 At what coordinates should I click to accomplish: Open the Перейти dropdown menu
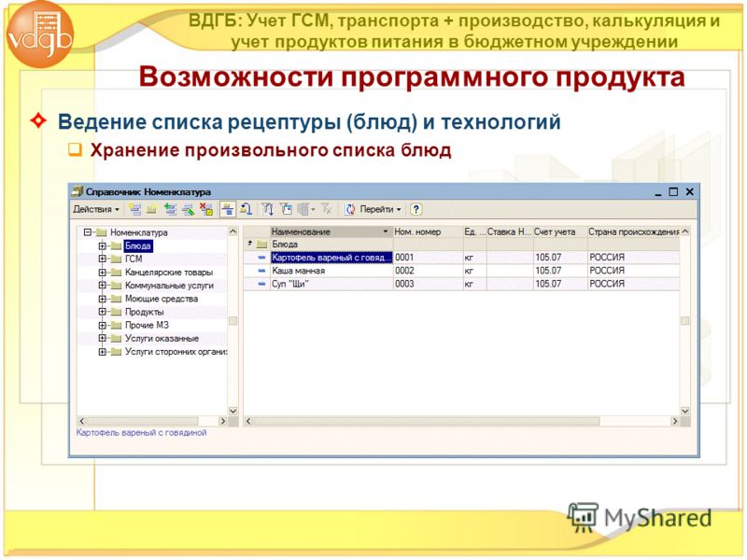[381, 209]
